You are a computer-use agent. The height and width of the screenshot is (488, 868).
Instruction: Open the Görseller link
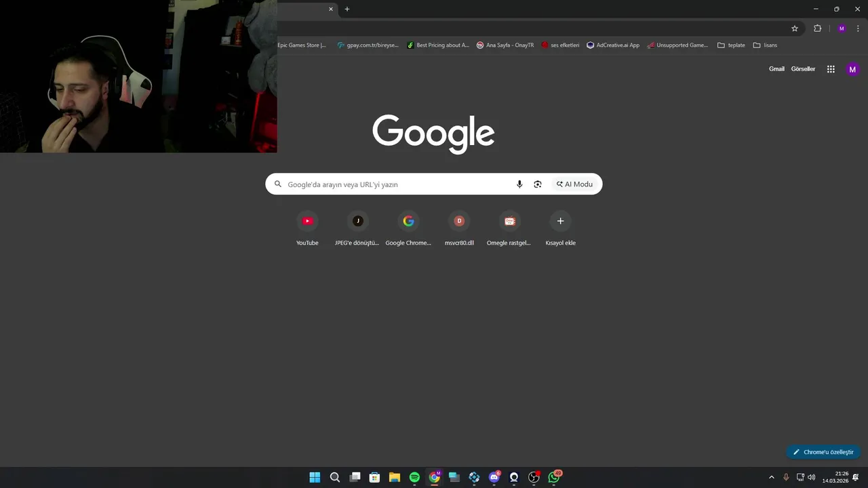(803, 69)
